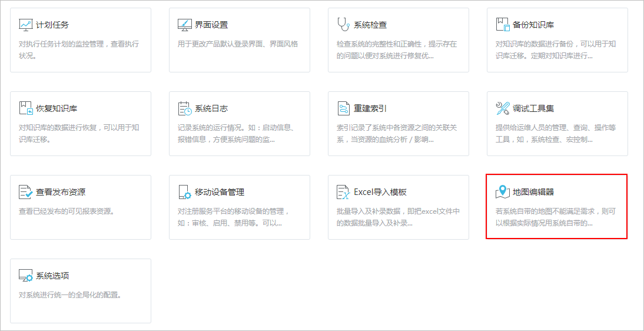Screen dimensions: 644x331
Task: Launch 地图编辑器 title
Action: [533, 192]
